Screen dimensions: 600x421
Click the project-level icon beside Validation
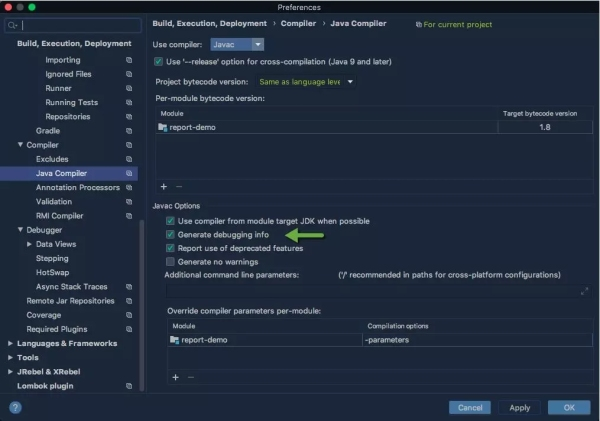(129, 202)
